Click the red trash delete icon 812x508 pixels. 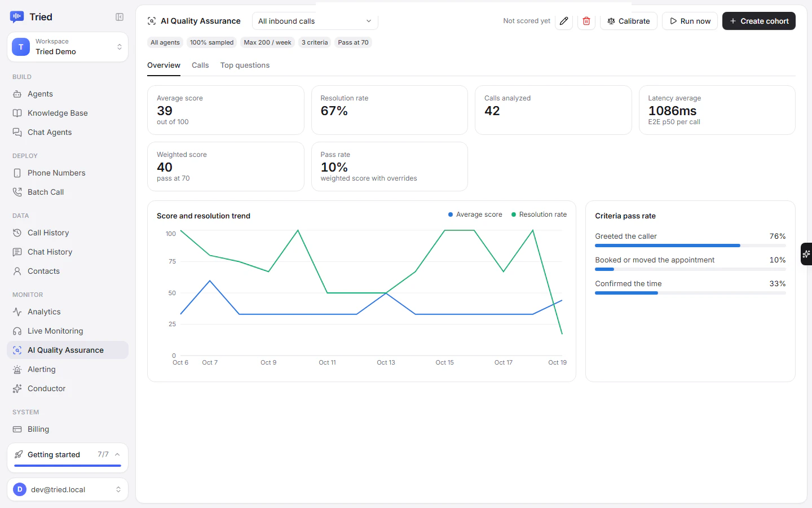pyautogui.click(x=586, y=21)
